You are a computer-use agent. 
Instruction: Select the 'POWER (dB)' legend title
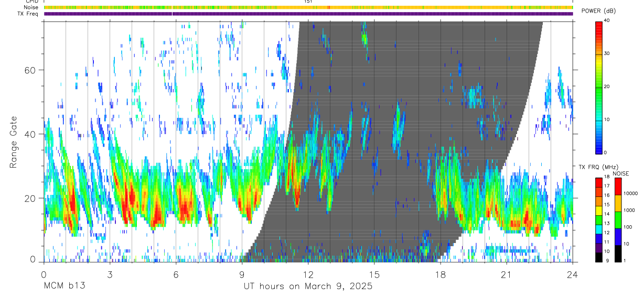point(599,11)
